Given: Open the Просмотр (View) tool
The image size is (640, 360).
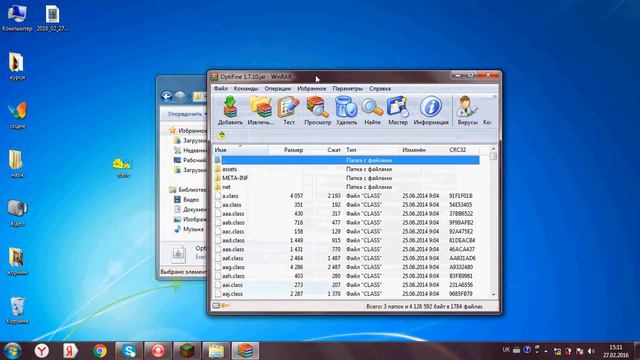Looking at the screenshot, I should tap(317, 111).
